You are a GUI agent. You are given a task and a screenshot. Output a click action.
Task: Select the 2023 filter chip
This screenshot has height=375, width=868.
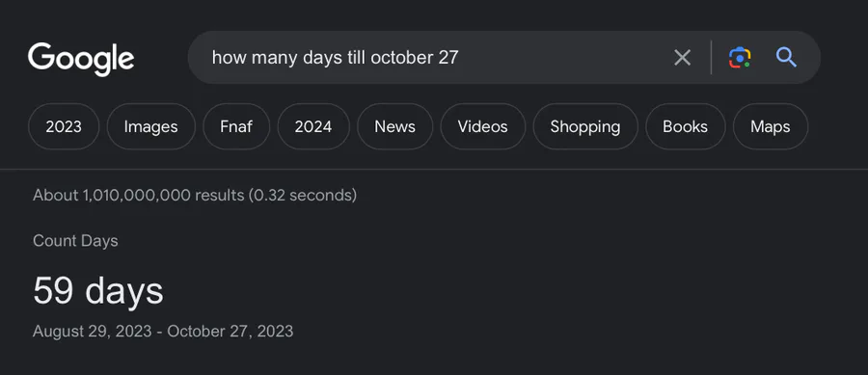point(64,126)
